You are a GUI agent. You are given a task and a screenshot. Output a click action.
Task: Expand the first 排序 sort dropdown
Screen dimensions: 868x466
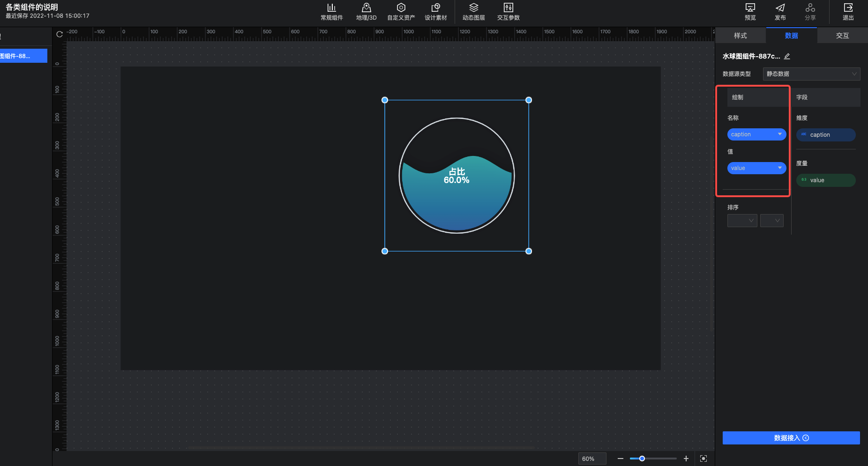point(742,221)
